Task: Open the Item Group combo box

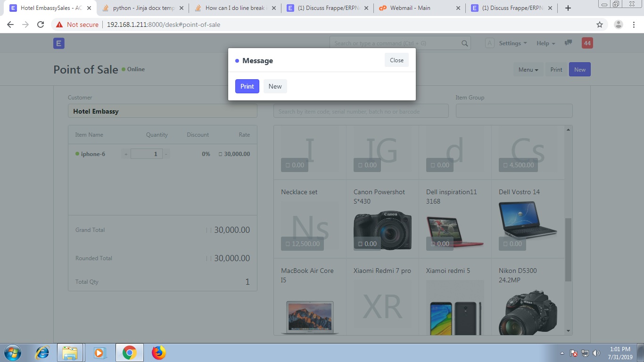Action: [x=514, y=111]
